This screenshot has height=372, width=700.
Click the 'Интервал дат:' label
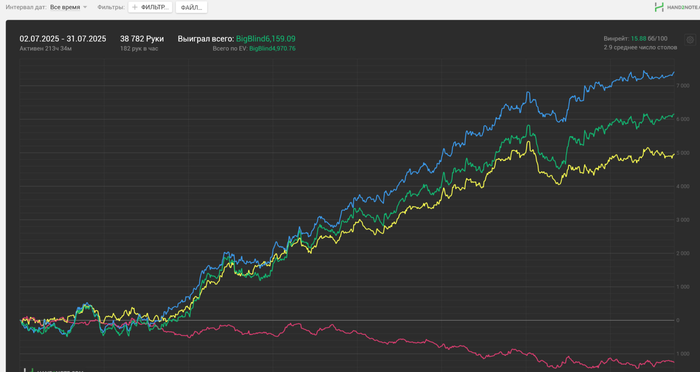click(x=26, y=7)
